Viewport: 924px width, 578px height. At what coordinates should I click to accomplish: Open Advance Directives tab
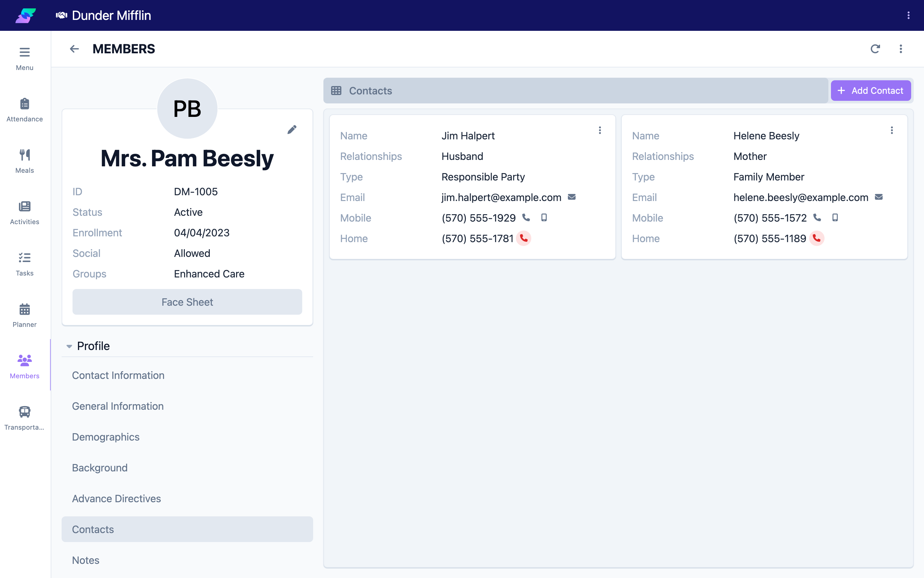[187, 498]
